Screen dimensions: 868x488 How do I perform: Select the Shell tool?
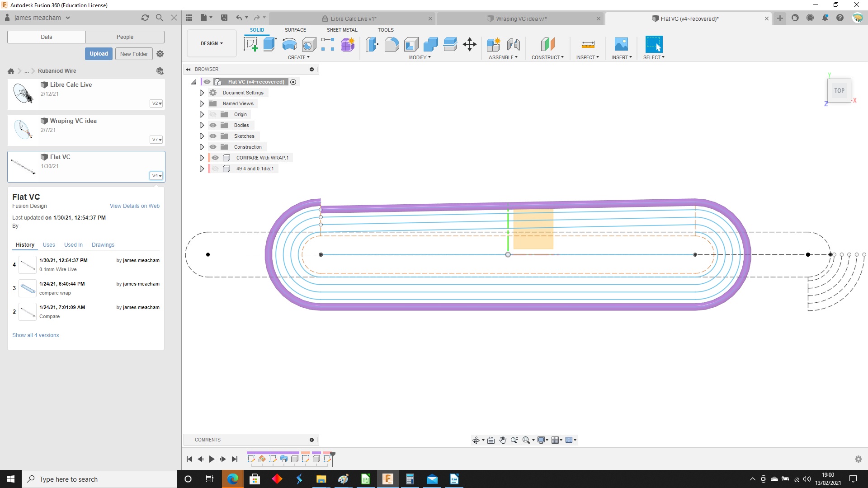[x=411, y=44]
